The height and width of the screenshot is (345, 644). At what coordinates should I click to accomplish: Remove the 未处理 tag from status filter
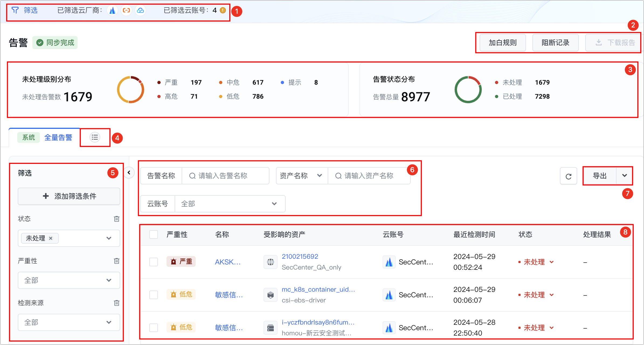point(51,238)
